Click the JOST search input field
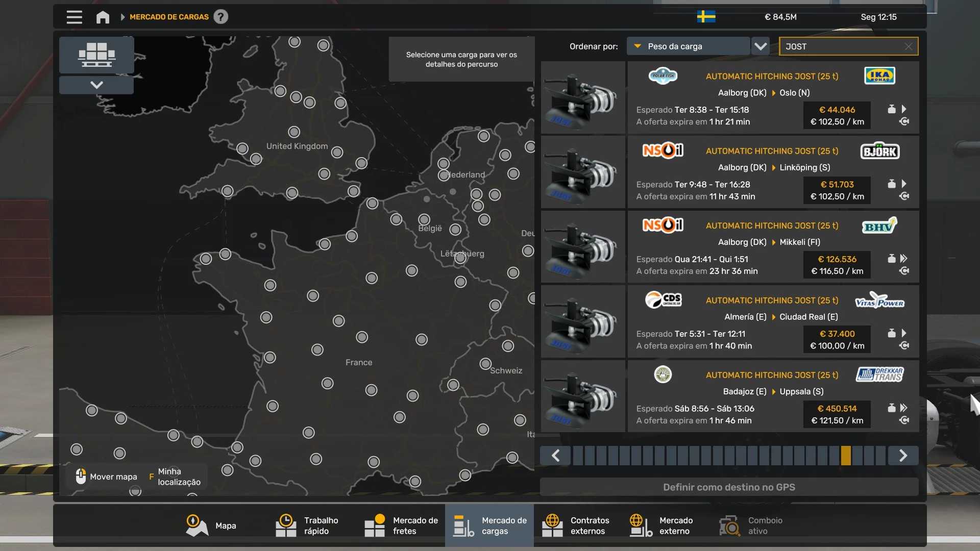The image size is (980, 551). click(848, 46)
